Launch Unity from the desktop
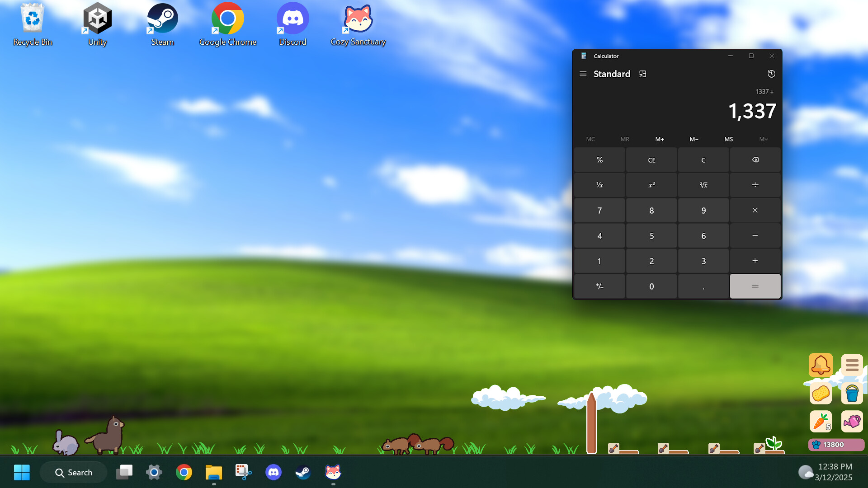Image resolution: width=868 pixels, height=488 pixels. point(96,19)
